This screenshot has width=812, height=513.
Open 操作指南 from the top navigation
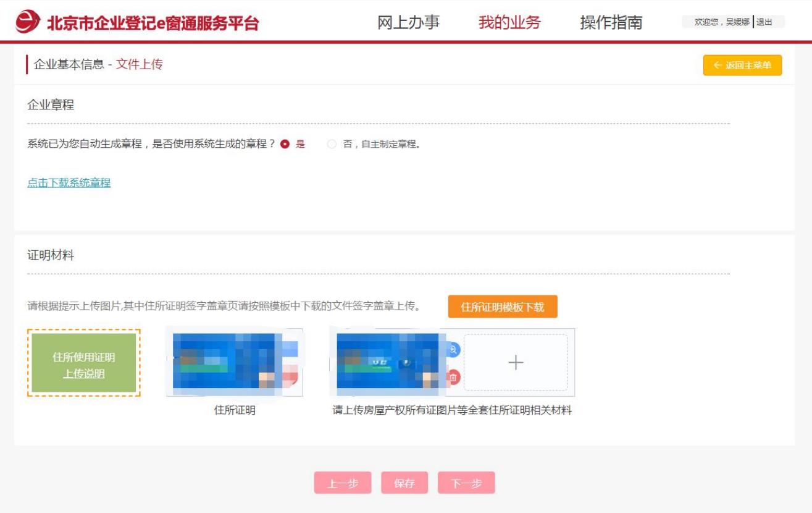[x=611, y=22]
